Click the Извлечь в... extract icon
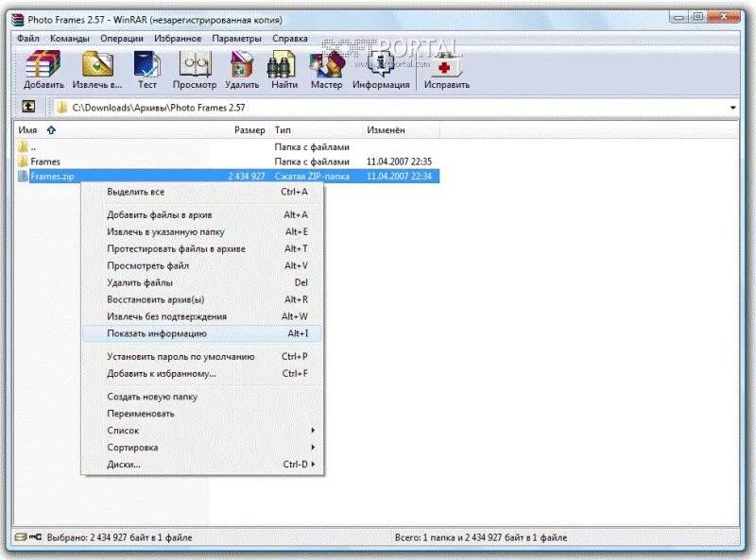The image size is (756, 560). click(x=97, y=64)
